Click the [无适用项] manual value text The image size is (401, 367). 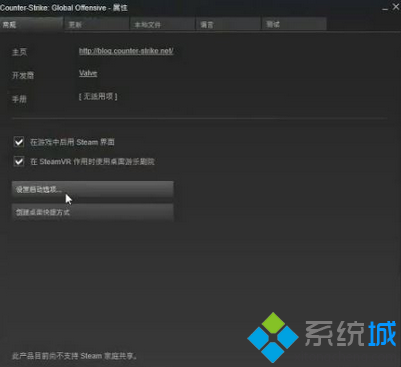coord(98,97)
